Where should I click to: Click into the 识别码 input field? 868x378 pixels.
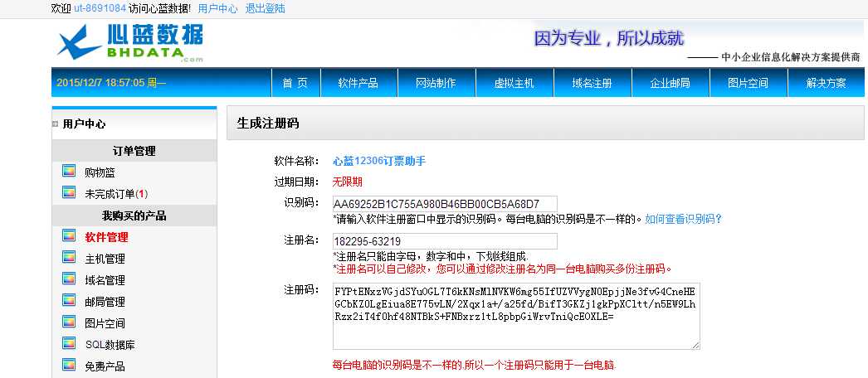coord(445,203)
